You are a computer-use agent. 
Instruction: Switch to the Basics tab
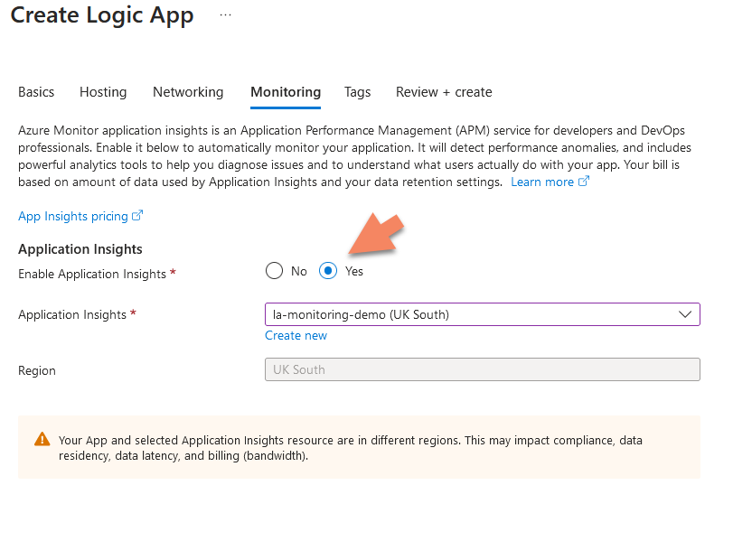point(36,92)
